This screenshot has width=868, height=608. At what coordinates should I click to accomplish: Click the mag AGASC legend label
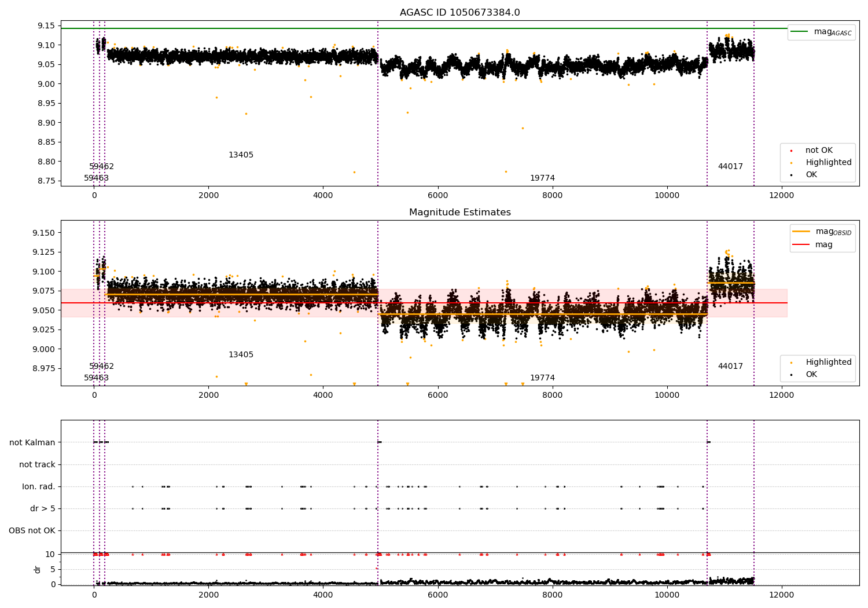click(x=833, y=32)
